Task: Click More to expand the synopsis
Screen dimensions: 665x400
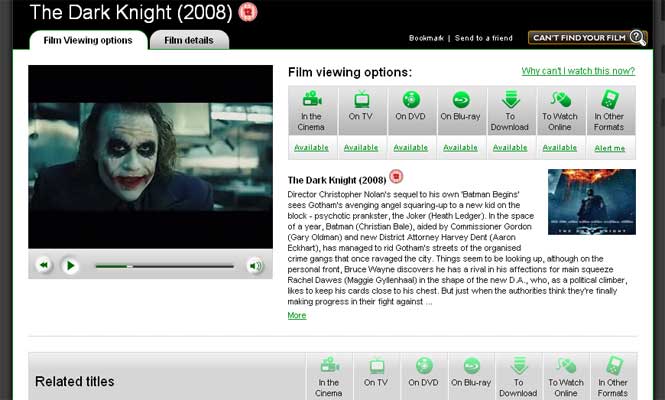Action: coord(297,315)
